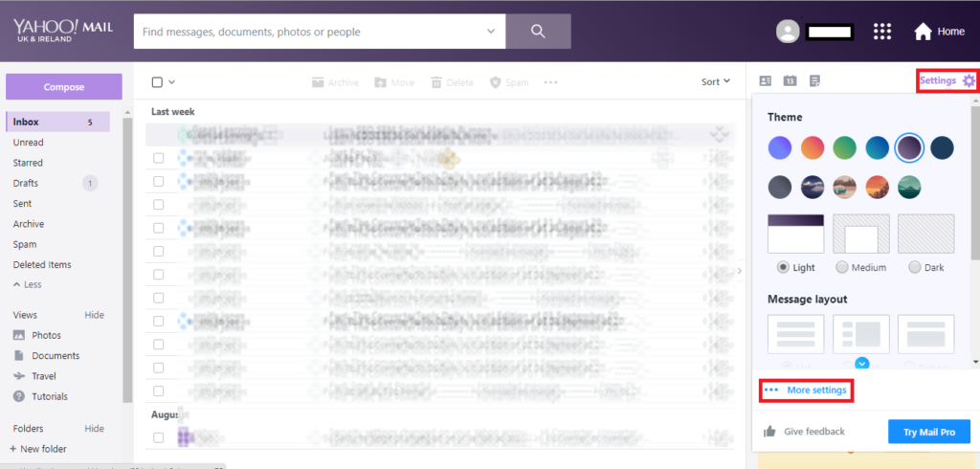Viewport: 980px width, 469px height.
Task: Select the Dark theme radio button
Action: [915, 267]
